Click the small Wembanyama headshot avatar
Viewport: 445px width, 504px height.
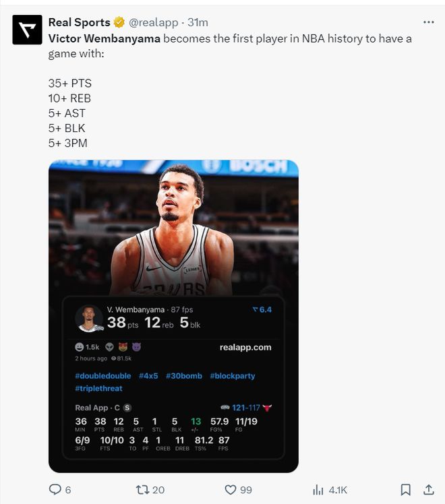click(x=90, y=319)
